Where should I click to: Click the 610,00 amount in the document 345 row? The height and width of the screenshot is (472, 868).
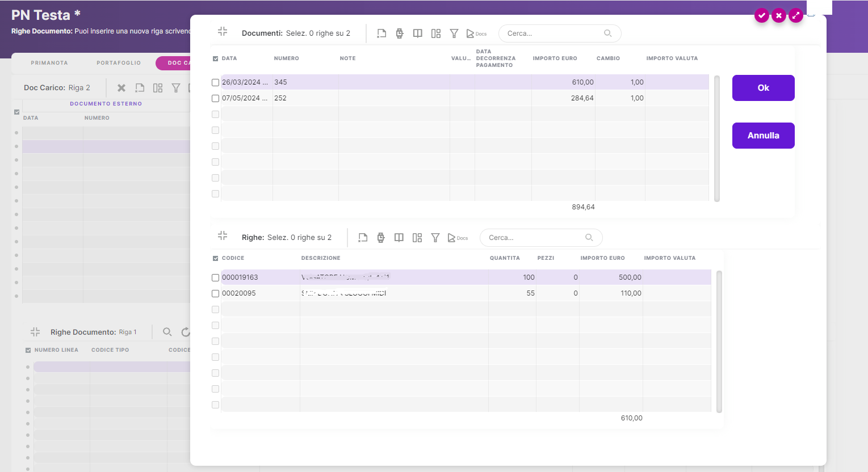pos(563,82)
